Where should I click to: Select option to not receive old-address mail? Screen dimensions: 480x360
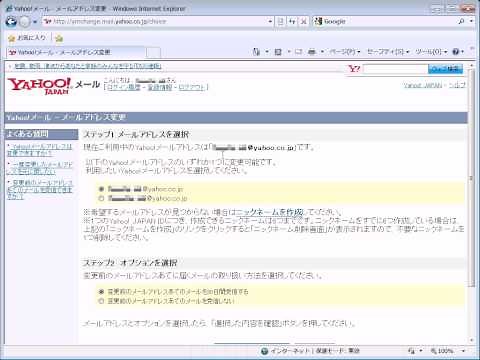(x=101, y=301)
